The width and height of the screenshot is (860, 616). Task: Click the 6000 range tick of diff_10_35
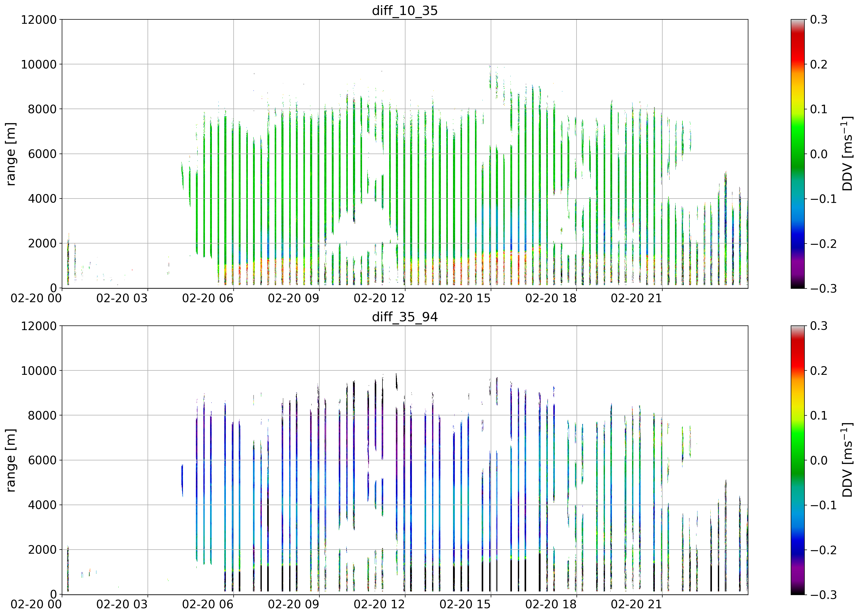pos(42,154)
